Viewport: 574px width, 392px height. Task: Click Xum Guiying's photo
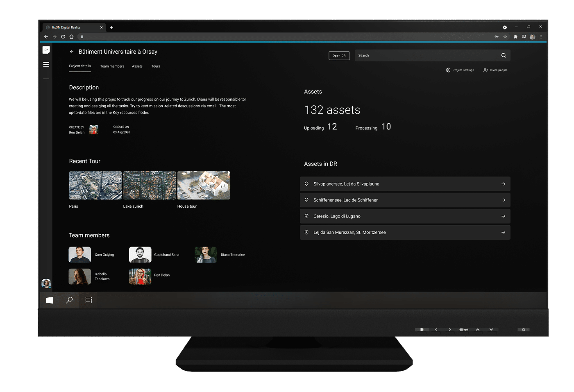pyautogui.click(x=80, y=255)
